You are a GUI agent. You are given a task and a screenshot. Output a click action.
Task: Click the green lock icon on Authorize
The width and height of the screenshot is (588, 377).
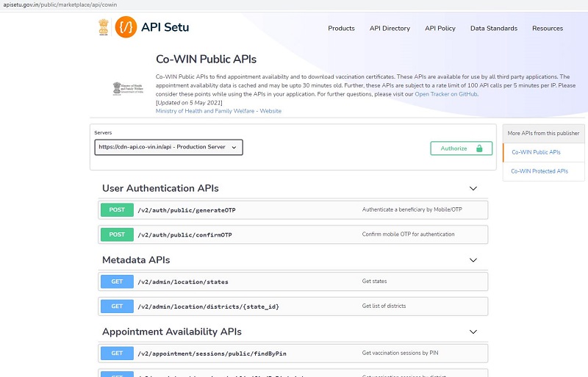479,148
